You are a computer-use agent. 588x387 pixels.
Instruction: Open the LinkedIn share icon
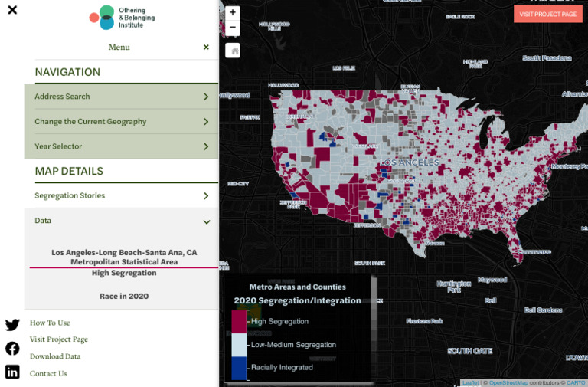[12, 372]
